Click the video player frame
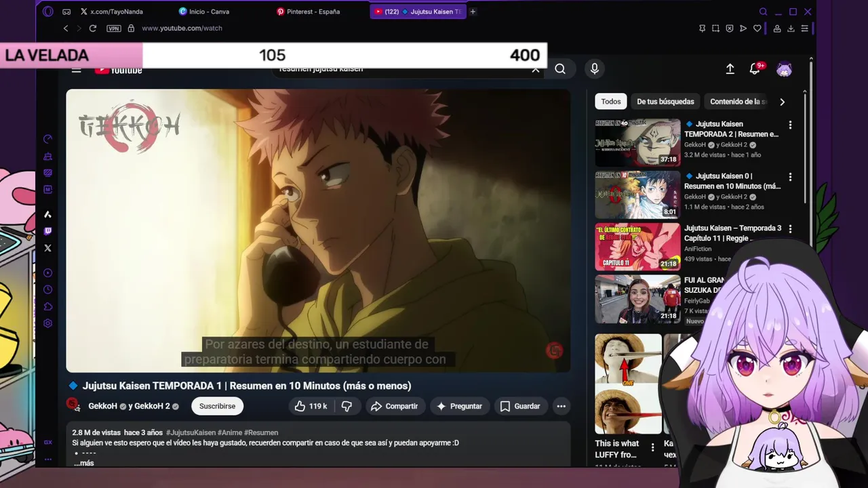868x488 pixels. (318, 230)
